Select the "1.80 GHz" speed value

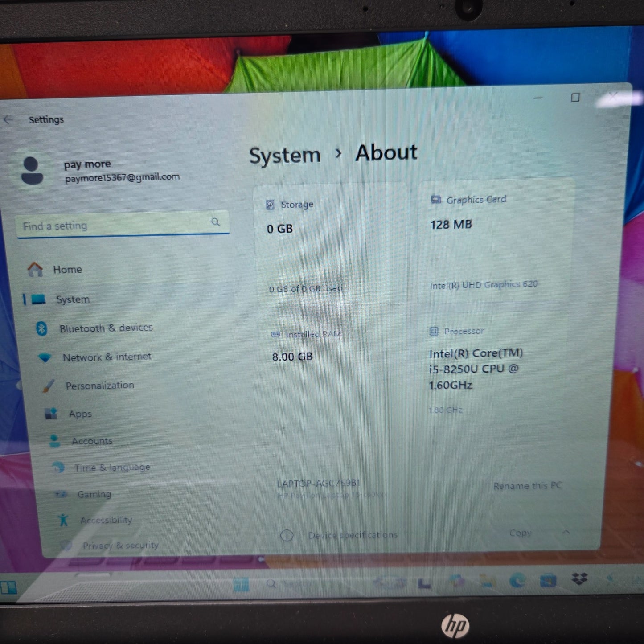point(445,410)
